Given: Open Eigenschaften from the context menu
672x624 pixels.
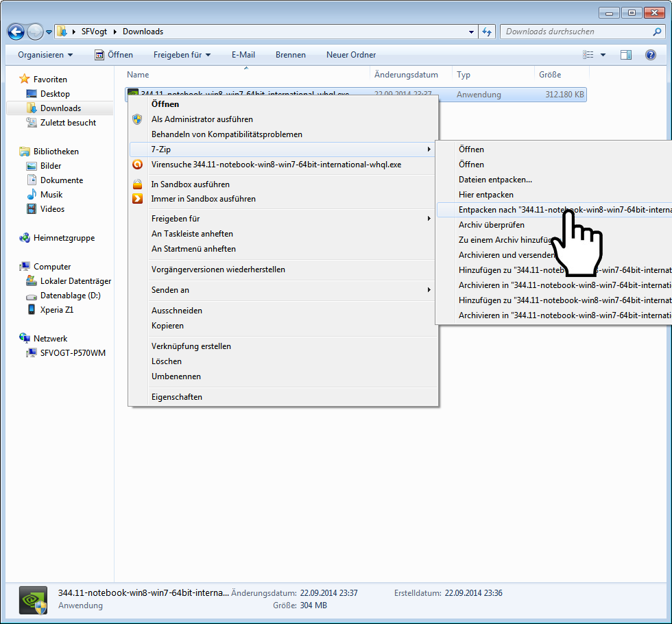Looking at the screenshot, I should (x=283, y=397).
